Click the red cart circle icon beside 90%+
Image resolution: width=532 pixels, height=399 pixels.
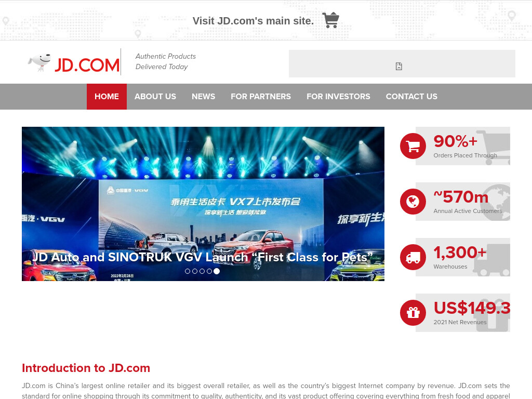tap(413, 146)
